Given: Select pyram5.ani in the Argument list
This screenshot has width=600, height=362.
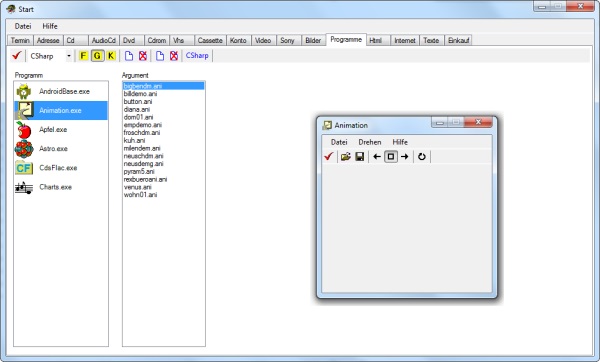Looking at the screenshot, I should 163,171.
